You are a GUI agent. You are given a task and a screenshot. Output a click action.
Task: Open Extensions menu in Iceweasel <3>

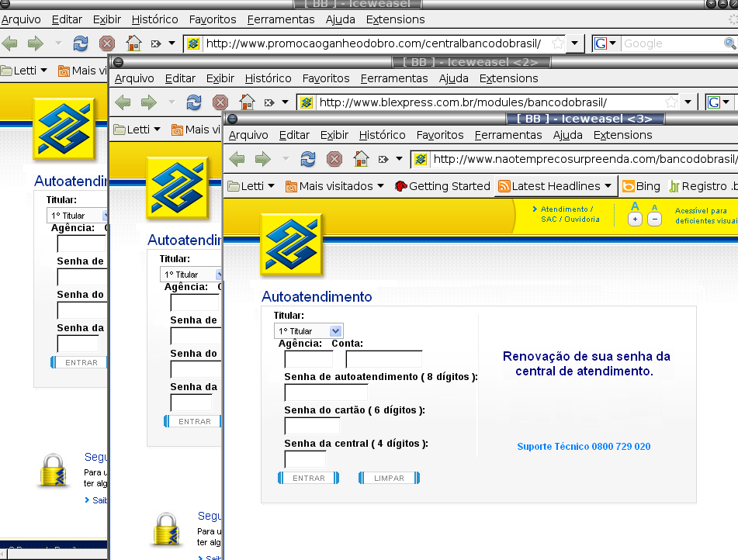tap(622, 136)
